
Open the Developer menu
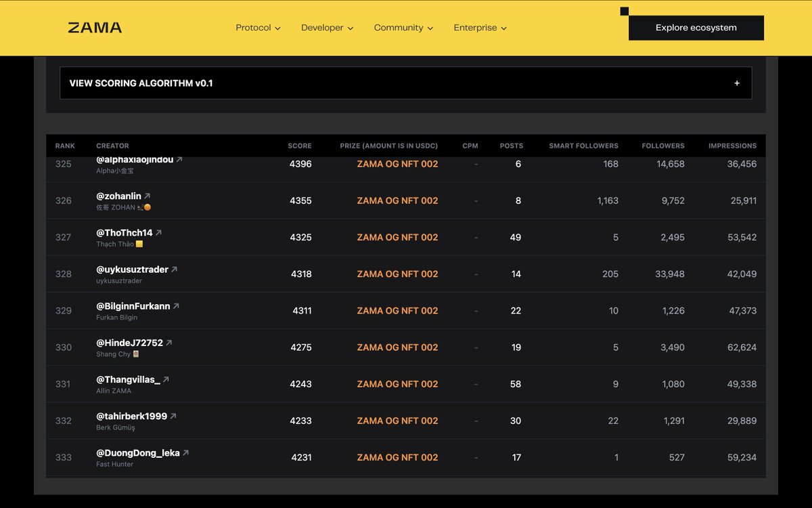[x=327, y=28]
